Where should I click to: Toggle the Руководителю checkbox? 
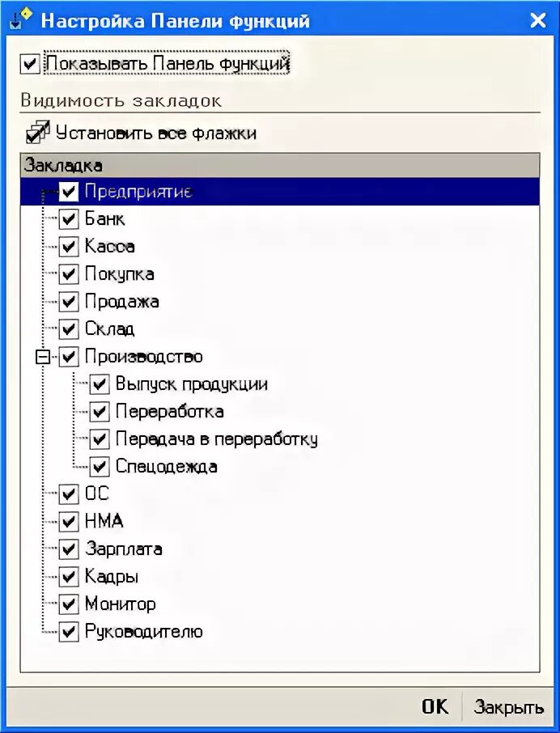click(69, 632)
